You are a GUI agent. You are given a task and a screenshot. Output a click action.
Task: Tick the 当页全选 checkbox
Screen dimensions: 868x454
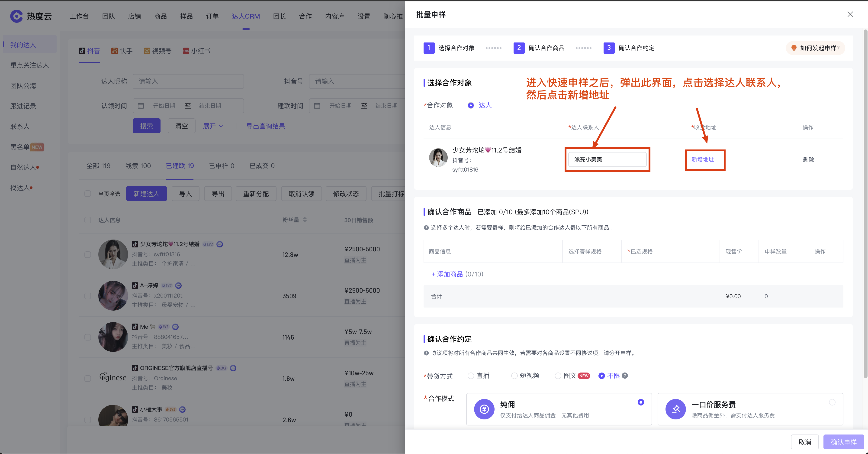pyautogui.click(x=88, y=194)
